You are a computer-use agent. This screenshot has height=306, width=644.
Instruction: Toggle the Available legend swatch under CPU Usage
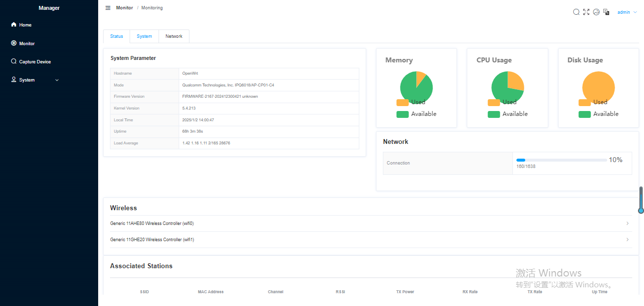click(x=494, y=114)
